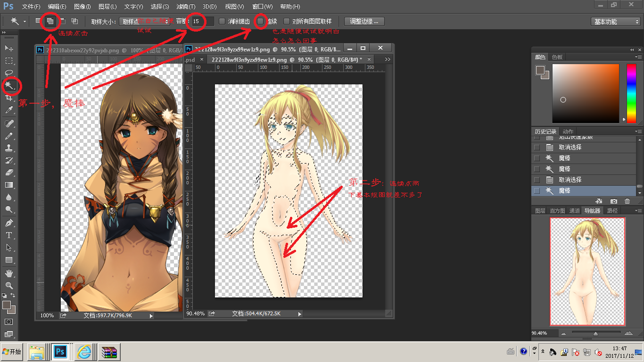
Task: Open the 基本功能 workspace dropdown
Action: click(615, 22)
